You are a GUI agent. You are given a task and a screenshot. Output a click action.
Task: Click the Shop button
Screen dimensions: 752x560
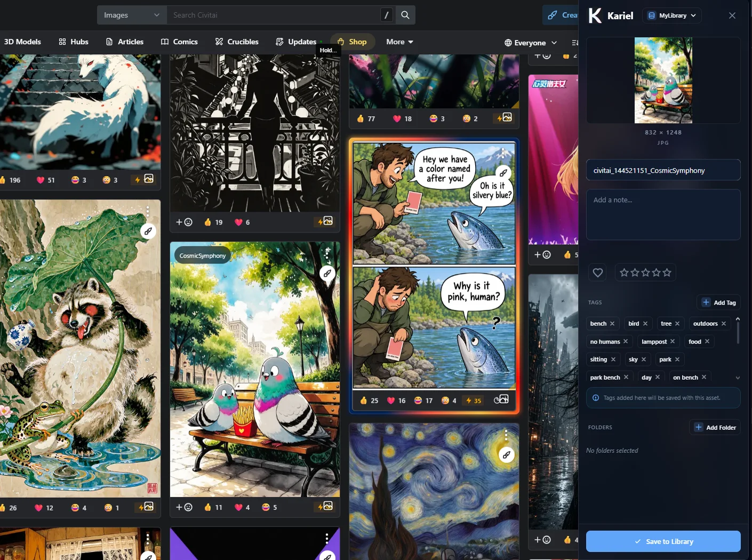click(352, 42)
